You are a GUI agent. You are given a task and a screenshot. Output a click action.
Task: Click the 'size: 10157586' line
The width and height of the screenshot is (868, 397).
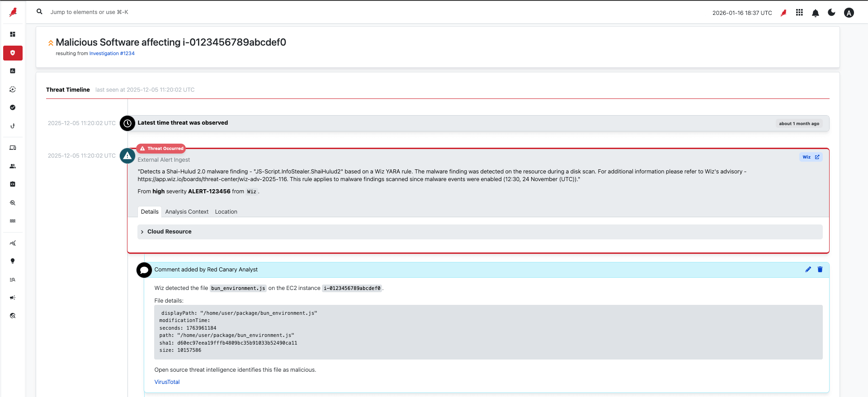[180, 350]
